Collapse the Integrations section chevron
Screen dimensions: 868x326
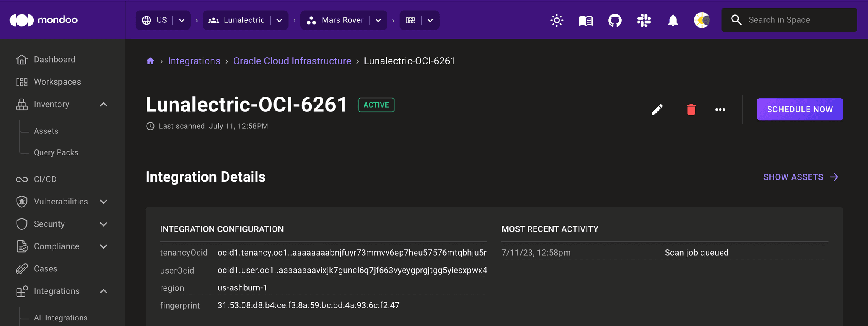[103, 291]
